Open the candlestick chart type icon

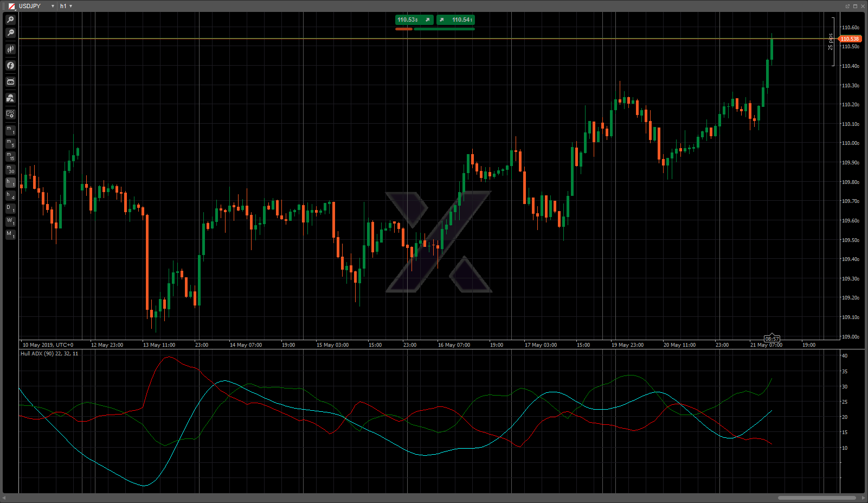pos(10,49)
